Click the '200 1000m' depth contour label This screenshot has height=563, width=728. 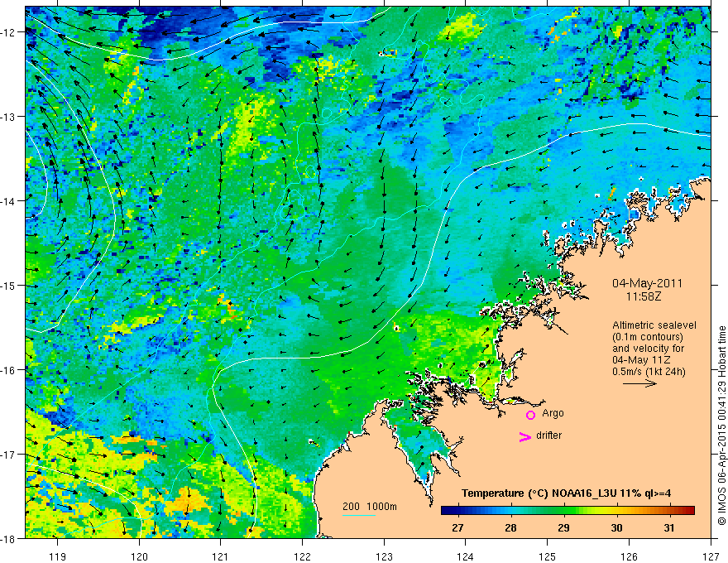tap(370, 507)
